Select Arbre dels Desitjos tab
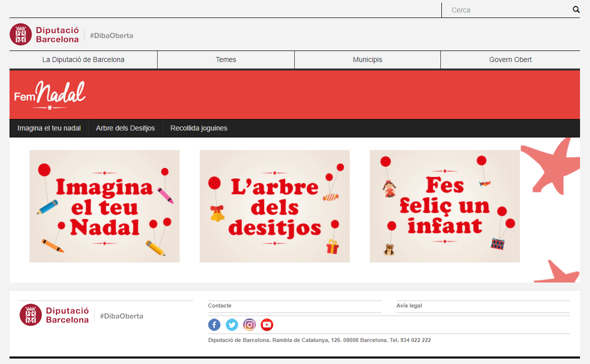 click(125, 128)
